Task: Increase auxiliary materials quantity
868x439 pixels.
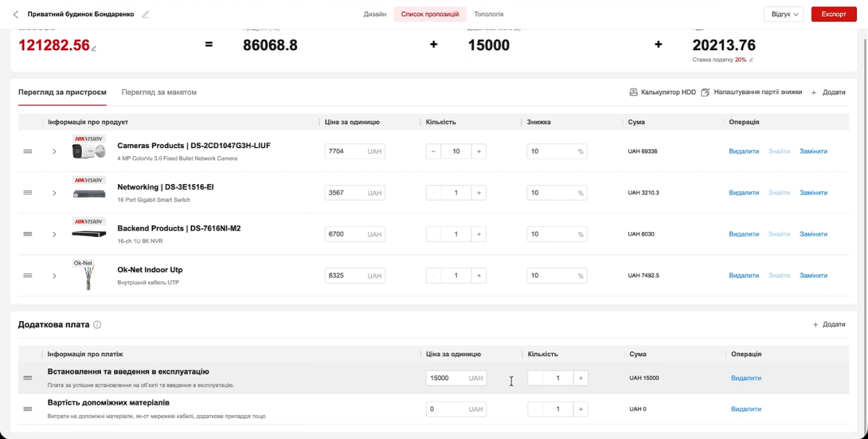Action: pyautogui.click(x=580, y=409)
